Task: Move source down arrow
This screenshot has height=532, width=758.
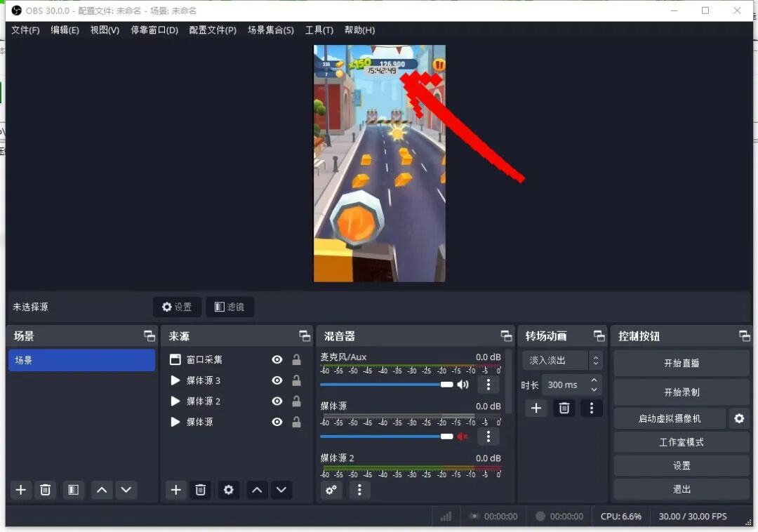Action: [281, 490]
